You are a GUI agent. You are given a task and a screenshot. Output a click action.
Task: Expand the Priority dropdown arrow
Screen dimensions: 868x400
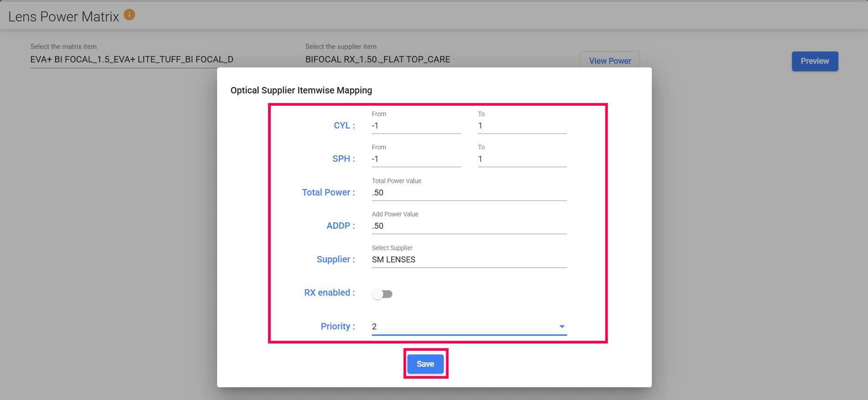click(562, 327)
